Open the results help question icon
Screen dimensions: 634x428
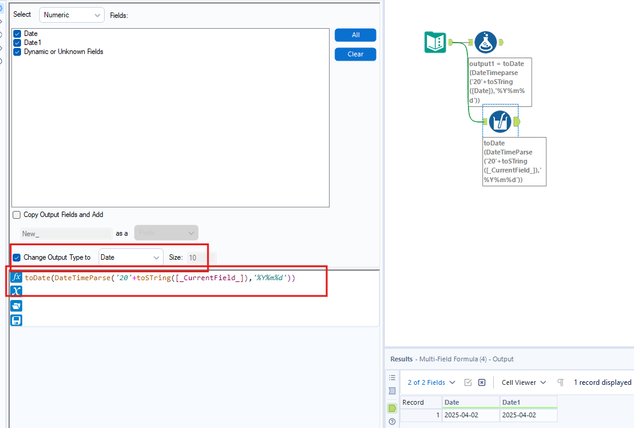[392, 422]
